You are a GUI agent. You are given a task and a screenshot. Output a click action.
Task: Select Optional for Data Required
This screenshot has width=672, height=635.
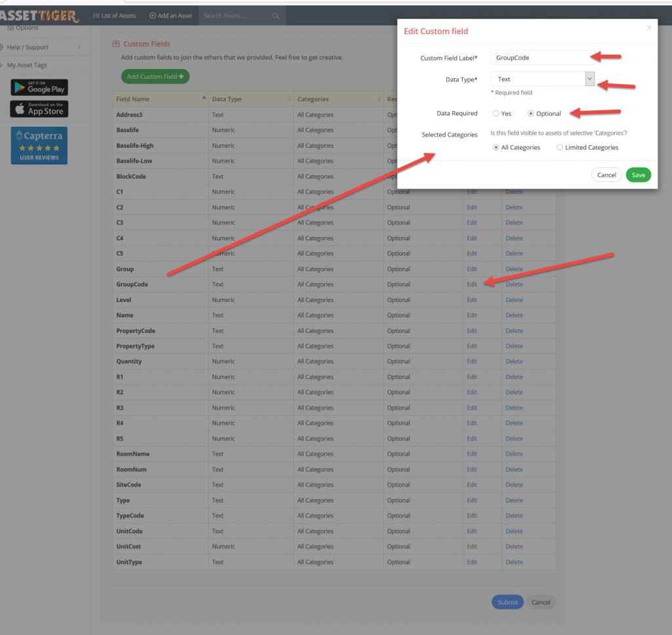532,114
